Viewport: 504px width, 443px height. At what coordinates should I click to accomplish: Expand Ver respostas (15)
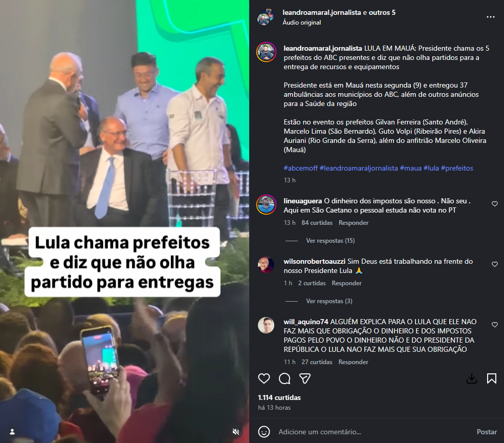click(330, 241)
